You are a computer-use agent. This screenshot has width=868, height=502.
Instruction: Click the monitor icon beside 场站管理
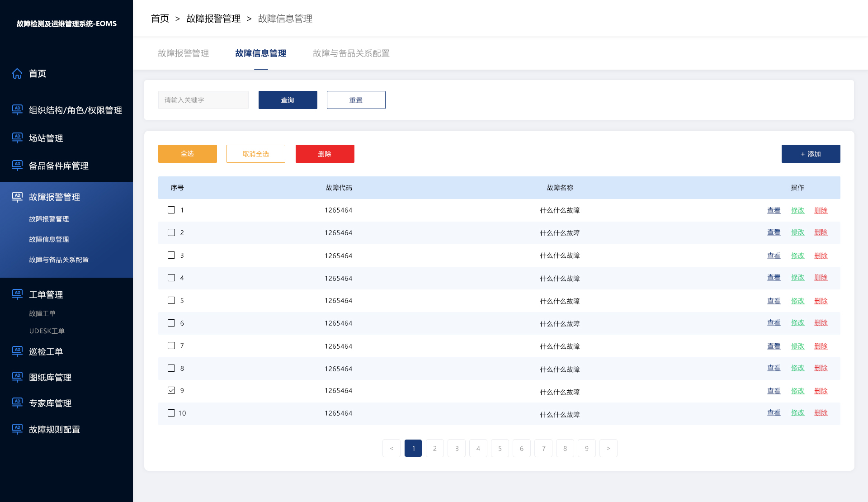(x=17, y=138)
